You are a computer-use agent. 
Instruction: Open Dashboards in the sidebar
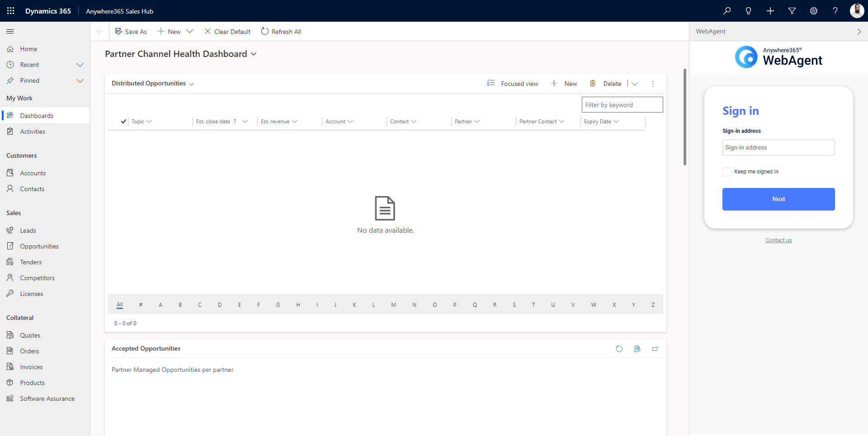pyautogui.click(x=45, y=116)
